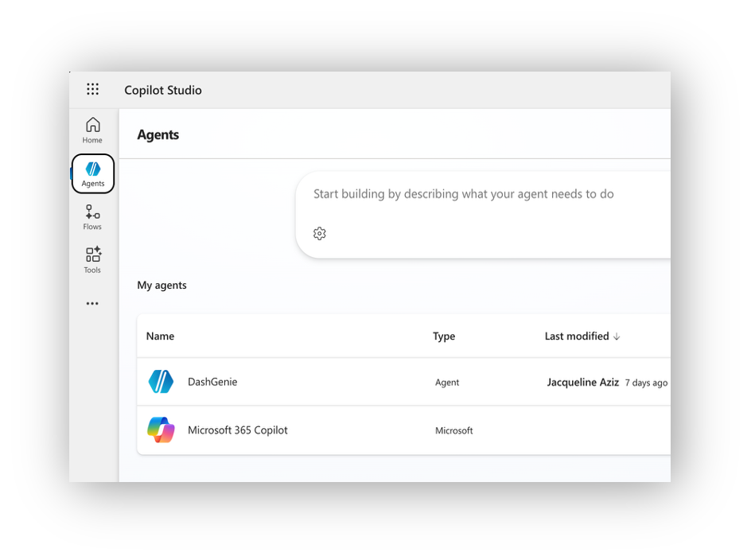The width and height of the screenshot is (751, 560).
Task: Sort by Last modified arrow
Action: 617,336
